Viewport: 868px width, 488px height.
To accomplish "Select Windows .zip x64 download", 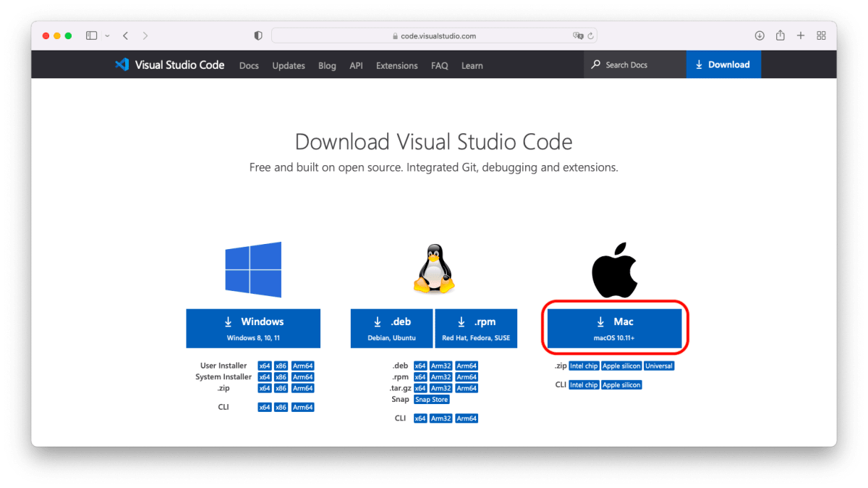I will pos(265,388).
